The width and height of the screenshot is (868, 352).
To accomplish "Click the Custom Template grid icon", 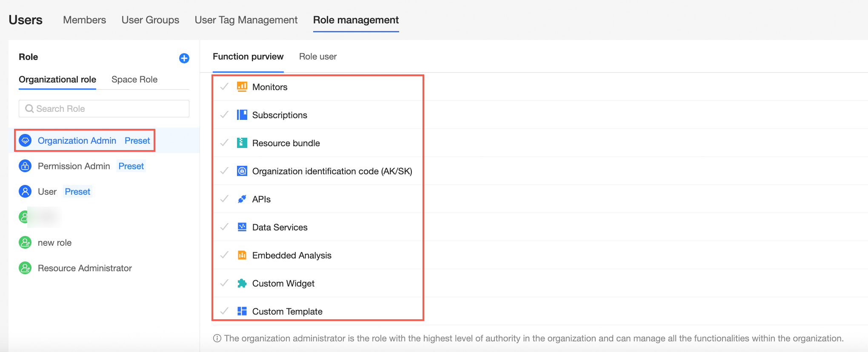I will [242, 311].
